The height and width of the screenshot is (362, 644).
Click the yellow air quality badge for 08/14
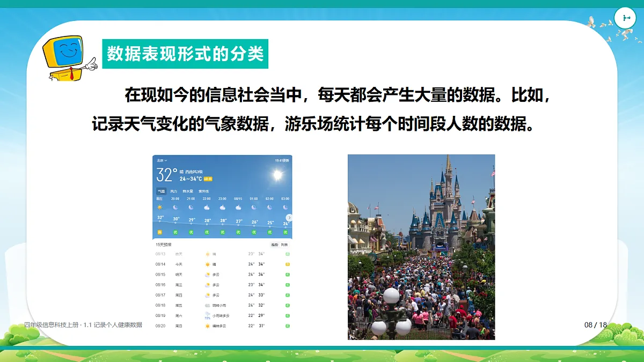point(288,264)
